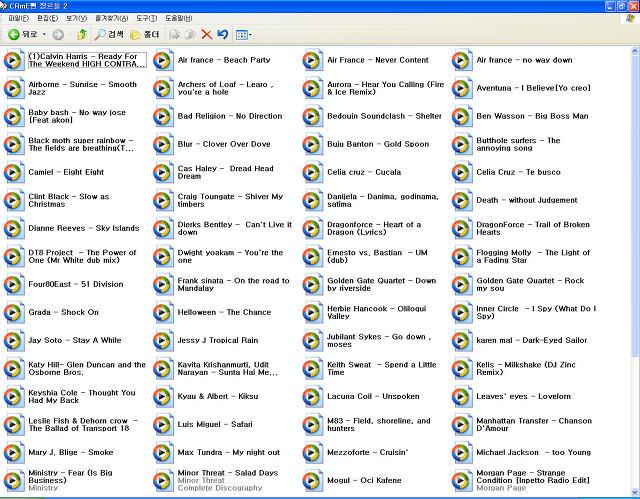Select file name Flogging Molly - The Light of a Fading Star

click(533, 257)
